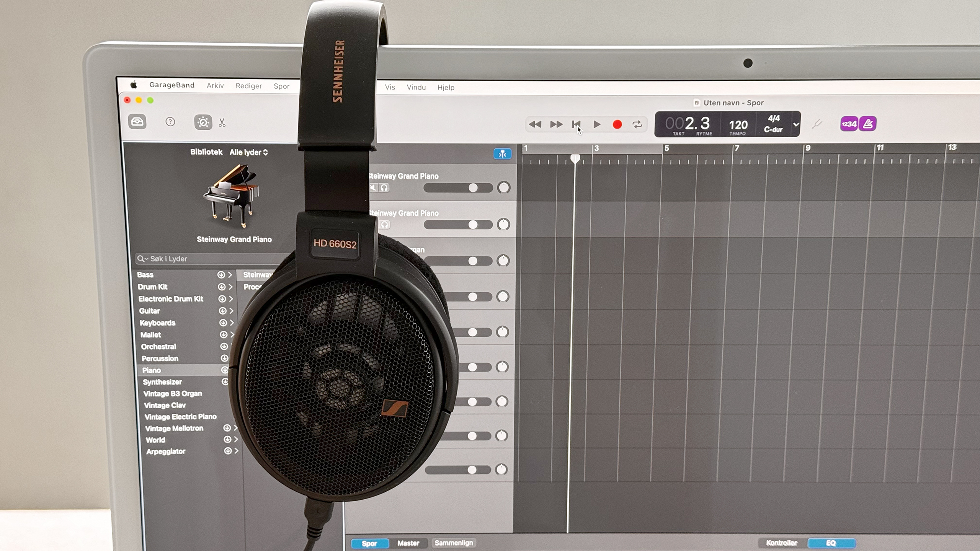Screen dimensions: 980x551
Task: Open the Alle lyder popup menu
Action: [x=248, y=152]
